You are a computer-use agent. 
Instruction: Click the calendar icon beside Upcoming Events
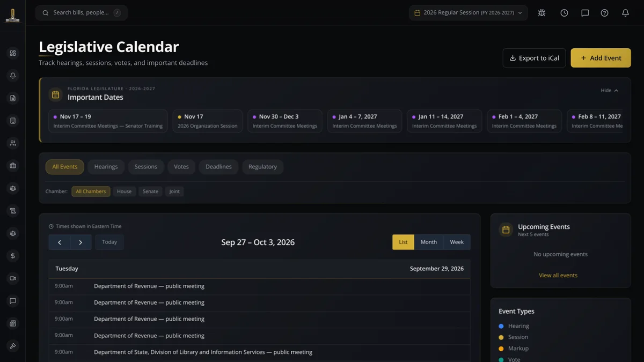(x=506, y=230)
